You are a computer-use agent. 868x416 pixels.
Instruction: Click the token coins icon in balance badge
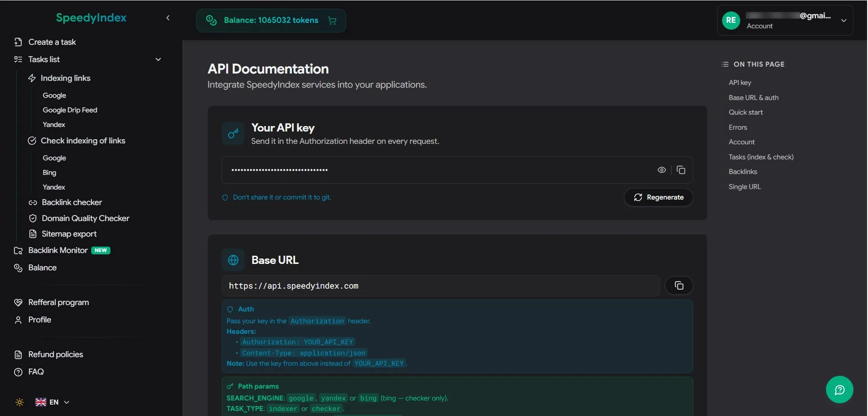pyautogui.click(x=211, y=20)
